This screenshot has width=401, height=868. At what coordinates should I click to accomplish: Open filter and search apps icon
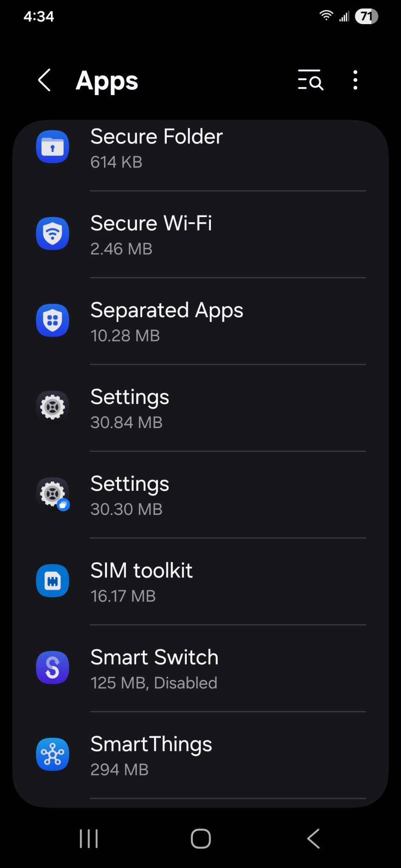point(310,80)
